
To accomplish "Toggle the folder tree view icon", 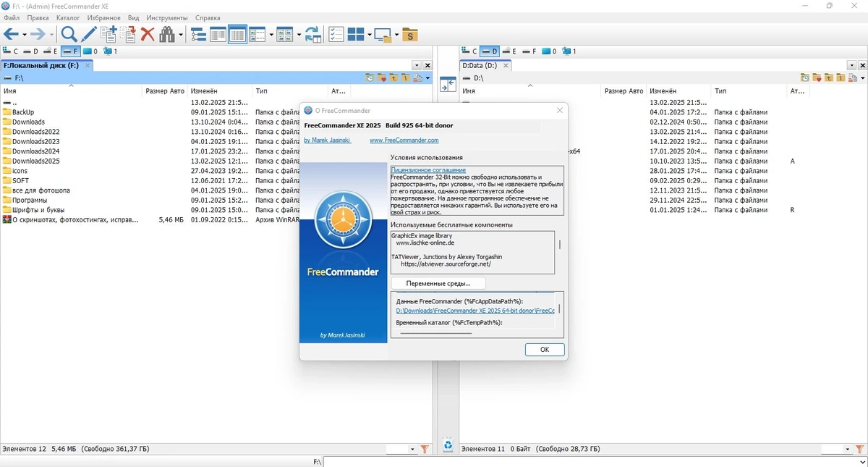I will tap(198, 34).
